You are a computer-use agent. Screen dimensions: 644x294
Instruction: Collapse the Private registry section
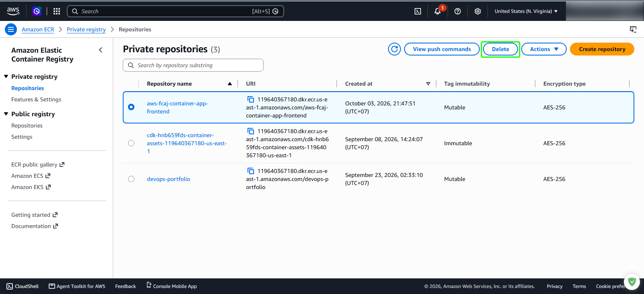(x=6, y=76)
